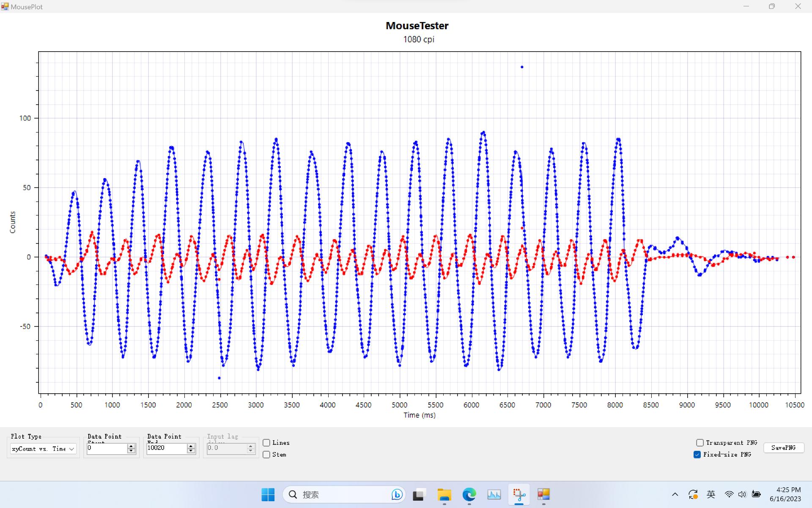812x508 pixels.
Task: Click the taskbar search box
Action: (x=338, y=494)
